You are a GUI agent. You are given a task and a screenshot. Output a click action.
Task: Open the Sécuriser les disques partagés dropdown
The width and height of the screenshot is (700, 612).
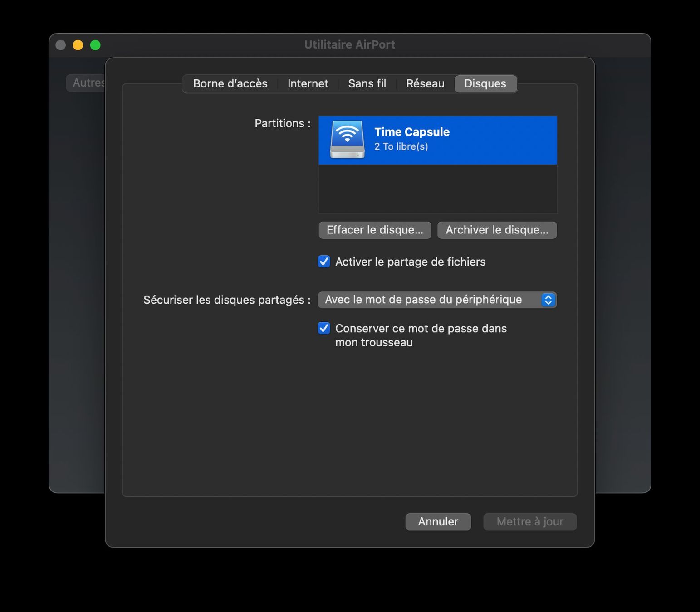tap(437, 300)
